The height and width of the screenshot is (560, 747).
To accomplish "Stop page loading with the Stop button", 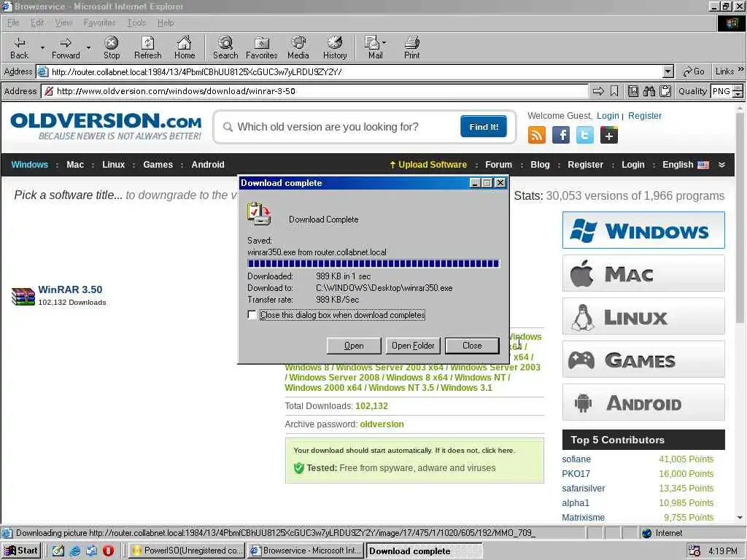I will point(112,47).
